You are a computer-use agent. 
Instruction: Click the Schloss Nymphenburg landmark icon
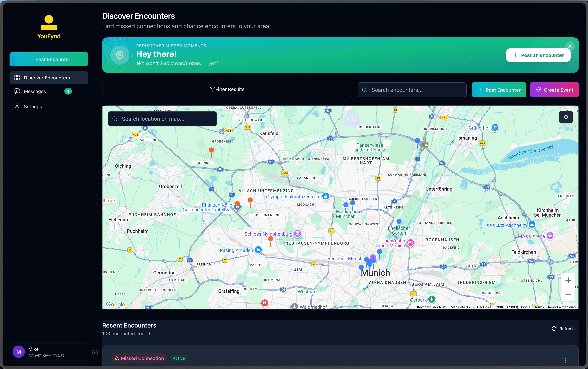click(x=297, y=233)
